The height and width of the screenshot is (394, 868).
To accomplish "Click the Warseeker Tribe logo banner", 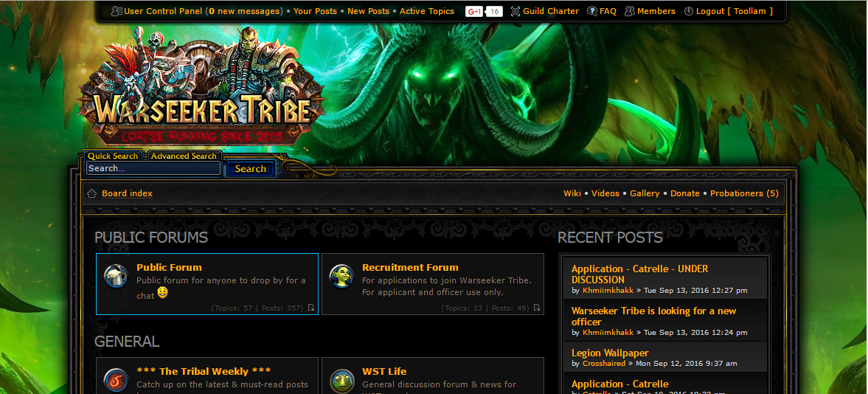I will (x=202, y=89).
